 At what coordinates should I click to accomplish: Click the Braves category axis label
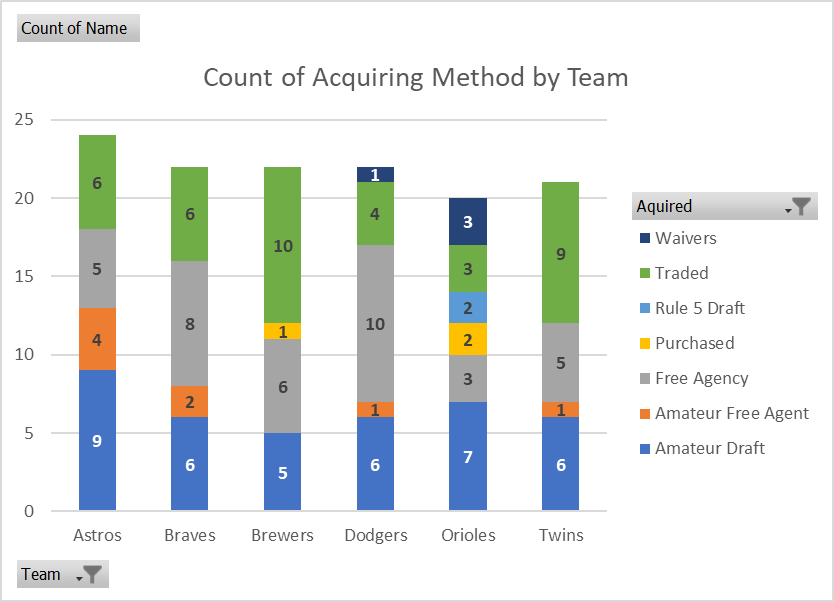[190, 535]
